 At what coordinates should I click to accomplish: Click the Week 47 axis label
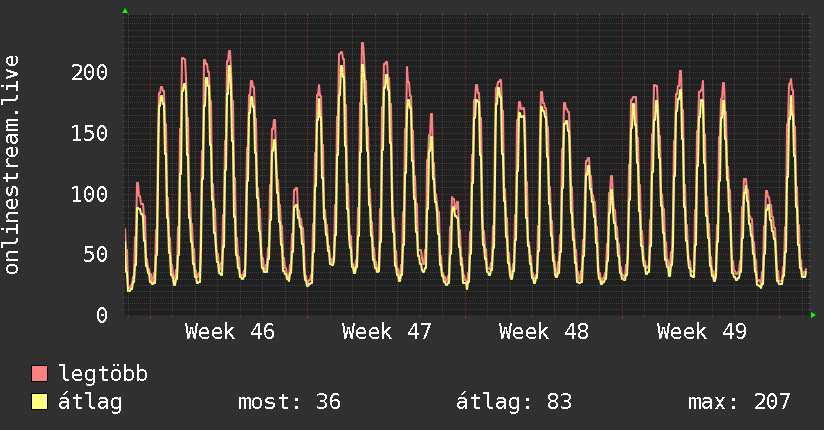387,332
